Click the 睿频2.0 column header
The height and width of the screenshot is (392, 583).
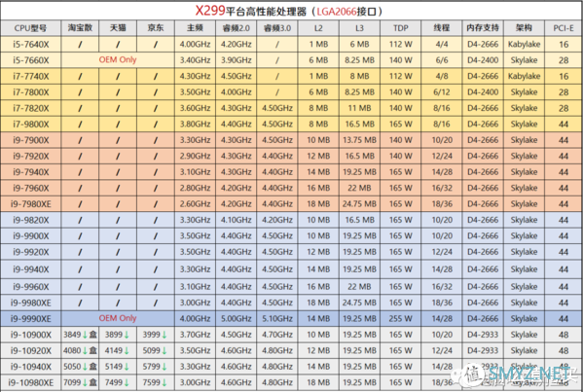pyautogui.click(x=237, y=28)
